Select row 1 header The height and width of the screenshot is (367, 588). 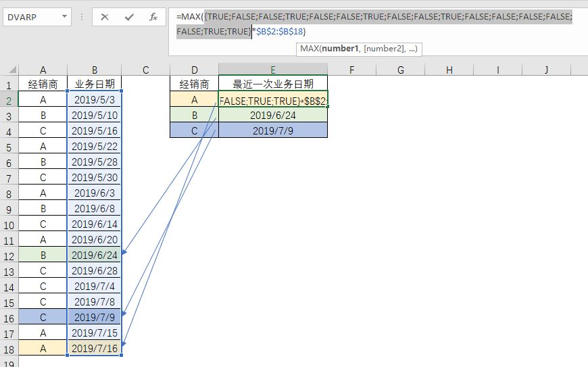pyautogui.click(x=9, y=84)
